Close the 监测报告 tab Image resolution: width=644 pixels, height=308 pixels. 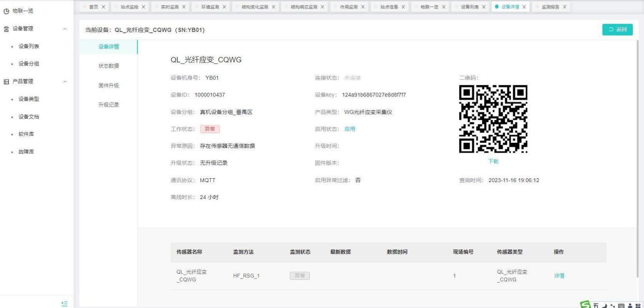click(565, 6)
